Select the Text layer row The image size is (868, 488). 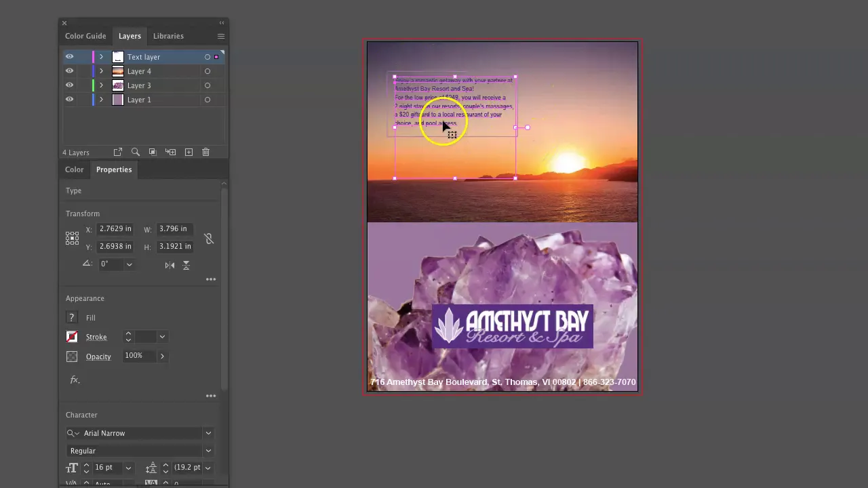[144, 57]
